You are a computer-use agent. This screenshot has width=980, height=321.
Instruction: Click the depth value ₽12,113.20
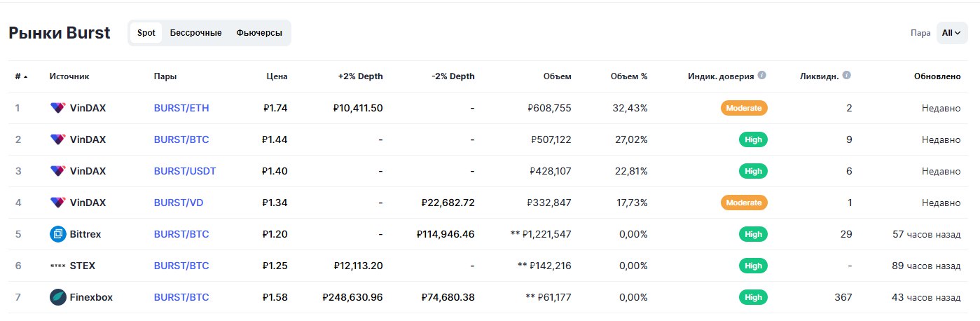(x=358, y=266)
